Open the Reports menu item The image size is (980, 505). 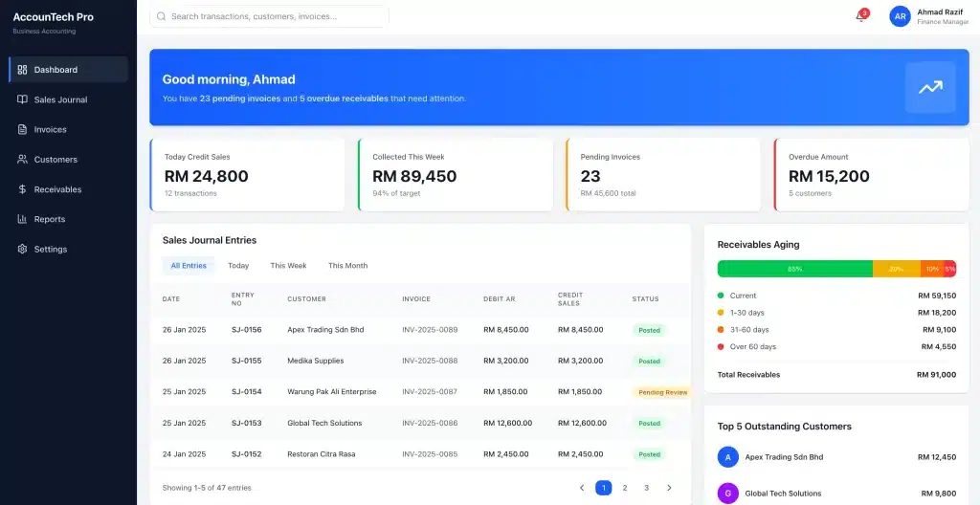coord(69,219)
